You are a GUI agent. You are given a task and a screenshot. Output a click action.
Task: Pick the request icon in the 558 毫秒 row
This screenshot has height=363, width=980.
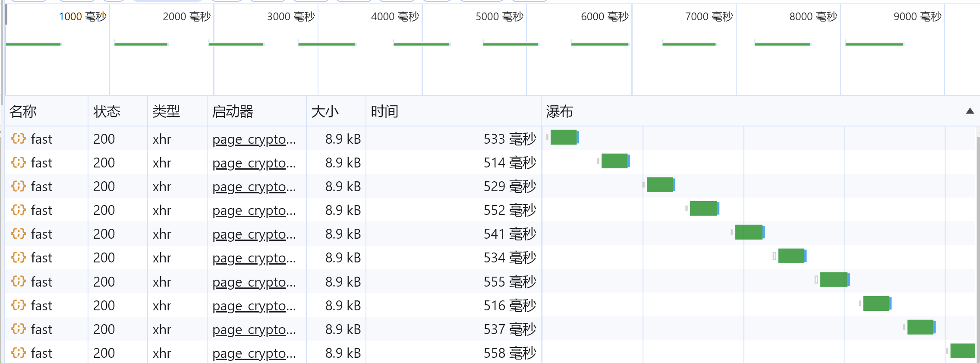pos(19,353)
